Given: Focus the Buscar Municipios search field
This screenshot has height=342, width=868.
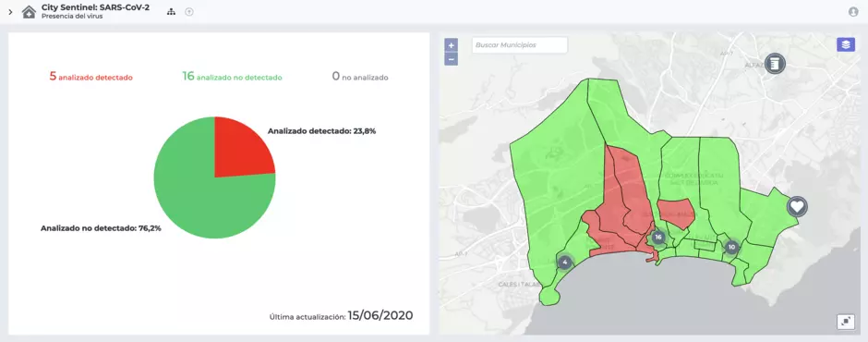Looking at the screenshot, I should [x=520, y=45].
